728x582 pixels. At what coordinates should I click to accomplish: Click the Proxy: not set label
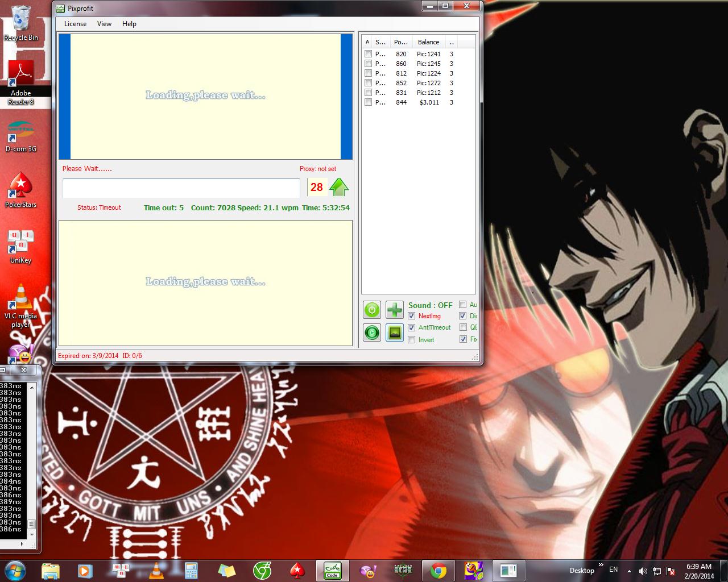318,169
